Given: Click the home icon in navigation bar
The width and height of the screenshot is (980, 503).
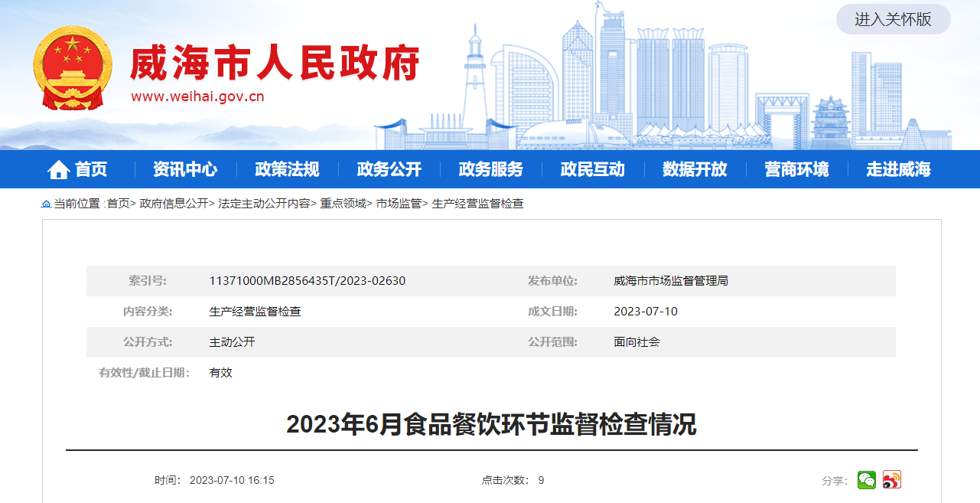Looking at the screenshot, I should pyautogui.click(x=59, y=170).
